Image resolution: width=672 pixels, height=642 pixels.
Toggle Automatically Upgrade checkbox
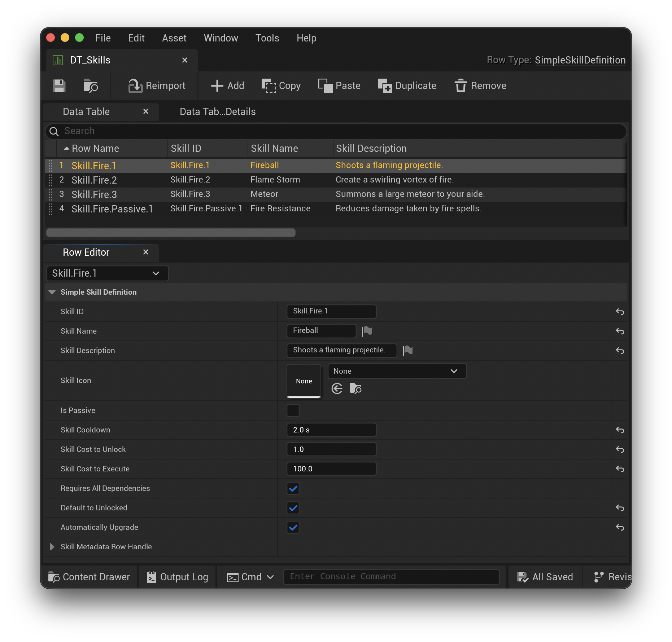click(293, 527)
